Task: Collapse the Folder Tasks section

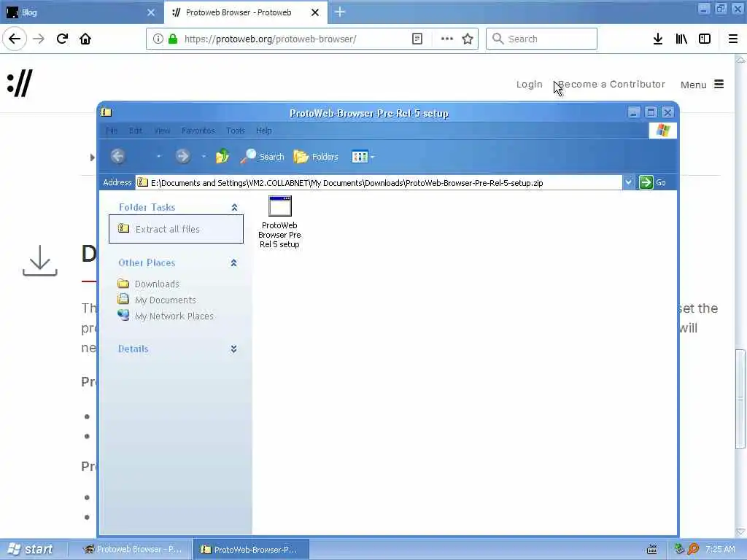Action: pyautogui.click(x=234, y=207)
